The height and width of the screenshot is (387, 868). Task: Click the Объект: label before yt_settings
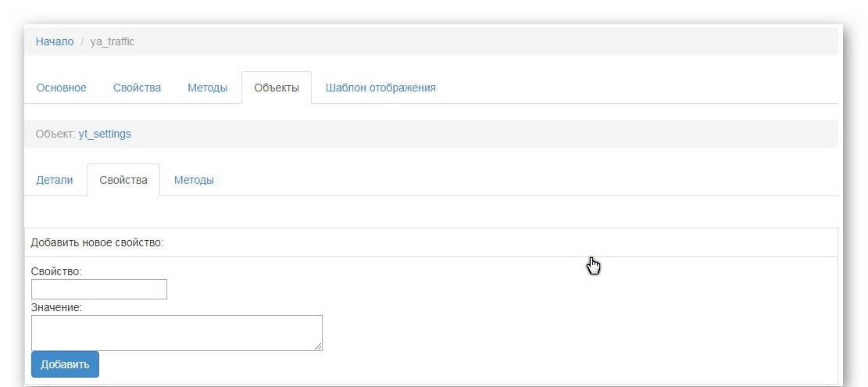55,134
